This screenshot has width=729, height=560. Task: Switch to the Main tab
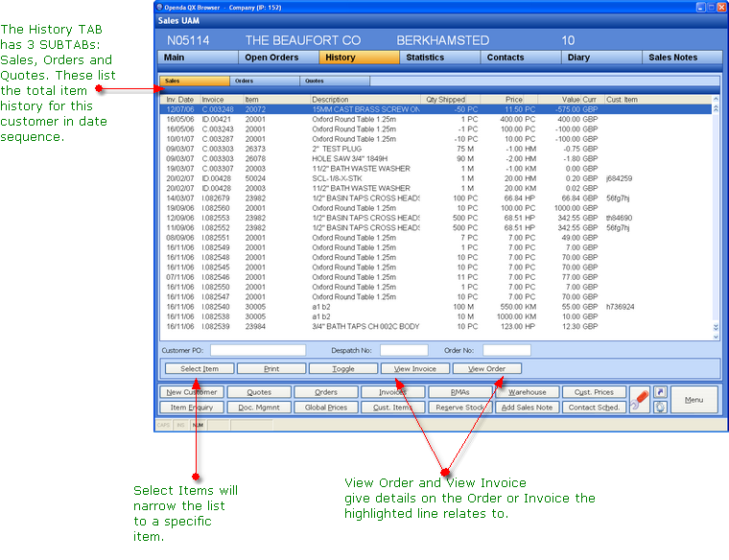click(198, 58)
